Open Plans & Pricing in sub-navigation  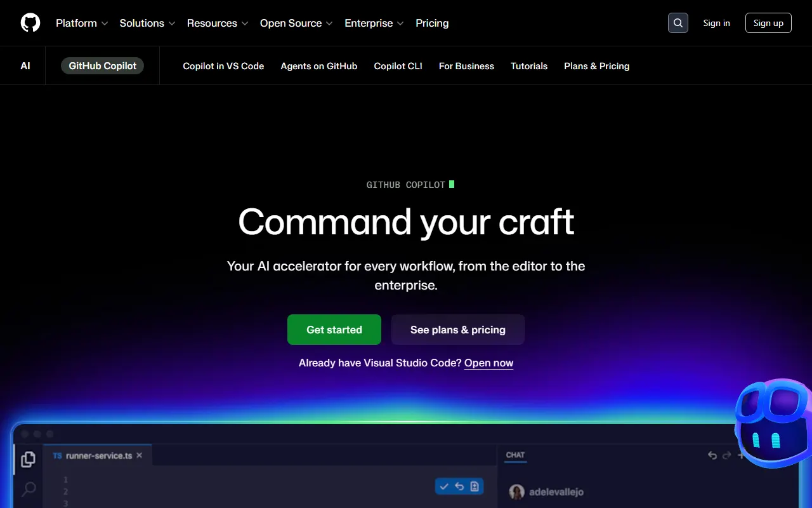596,66
